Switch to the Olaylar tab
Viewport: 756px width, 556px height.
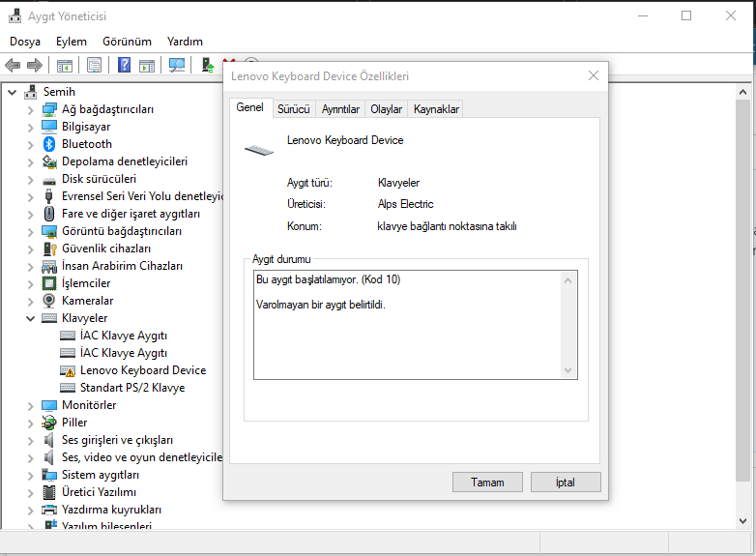click(x=386, y=109)
